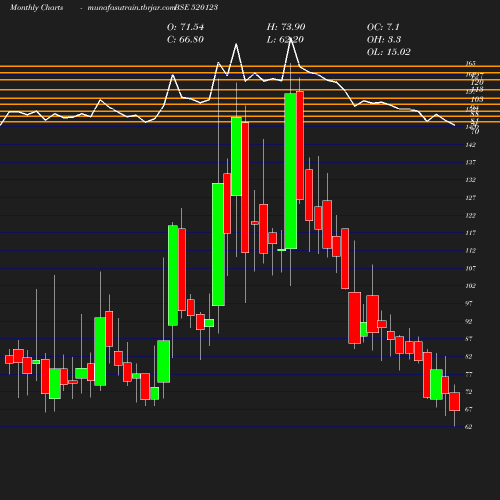Image resolution: width=500 pixels, height=500 pixels.
Task: Click the 97 price axis label
Action: pos(469,303)
